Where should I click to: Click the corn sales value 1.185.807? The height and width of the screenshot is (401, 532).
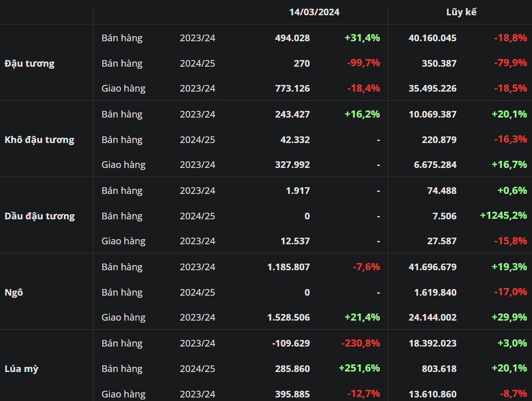(x=288, y=267)
